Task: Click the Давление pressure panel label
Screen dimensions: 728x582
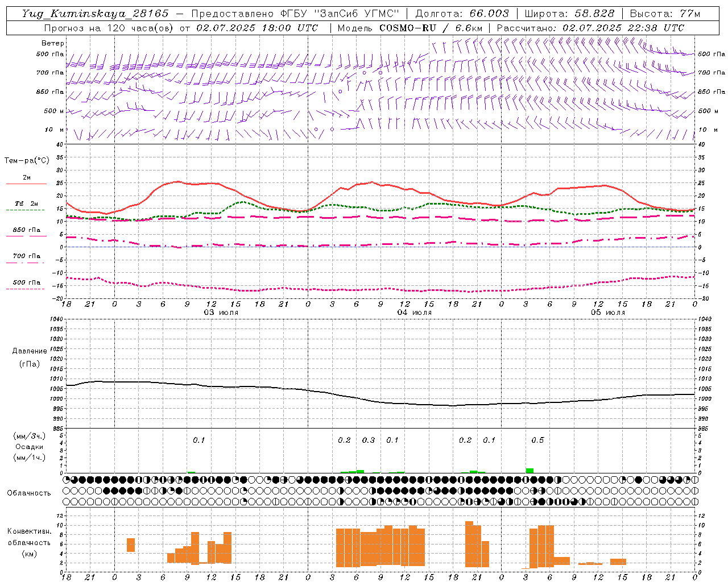Action: coord(30,351)
